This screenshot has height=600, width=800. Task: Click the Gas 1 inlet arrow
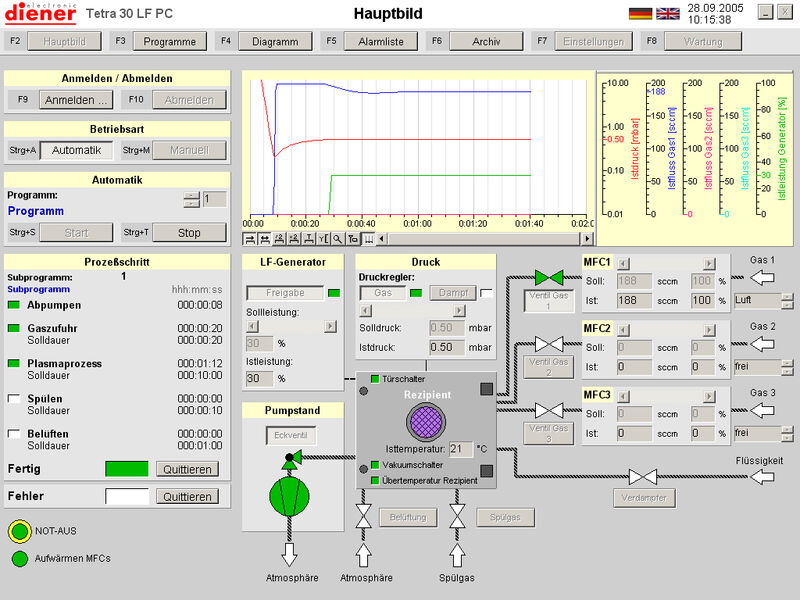(x=763, y=278)
